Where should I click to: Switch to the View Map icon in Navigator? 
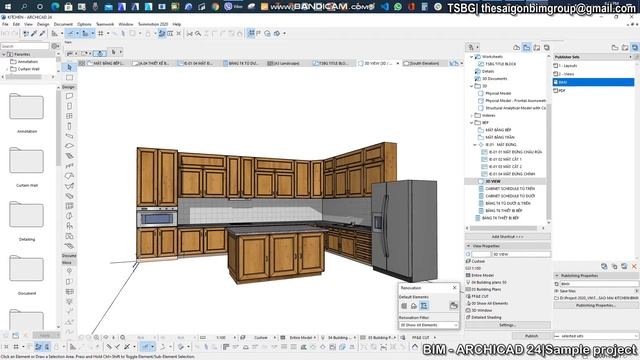click(x=527, y=48)
